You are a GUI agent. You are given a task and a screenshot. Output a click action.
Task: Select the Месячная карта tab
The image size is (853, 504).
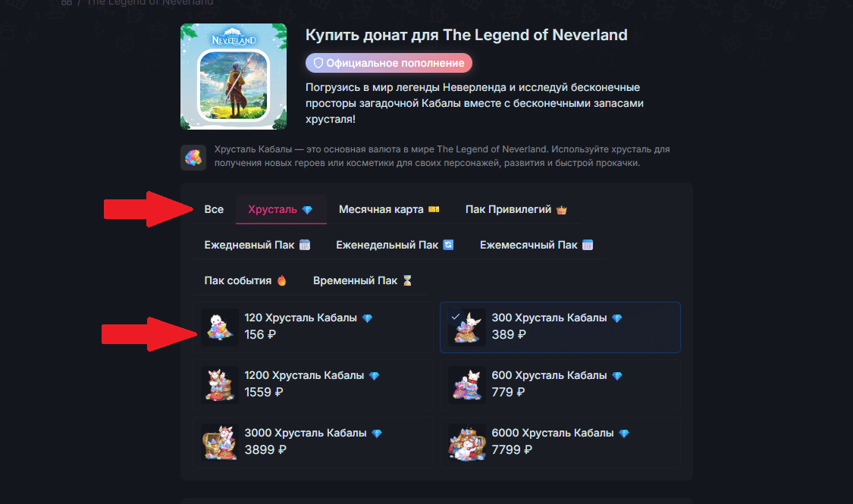(x=389, y=209)
